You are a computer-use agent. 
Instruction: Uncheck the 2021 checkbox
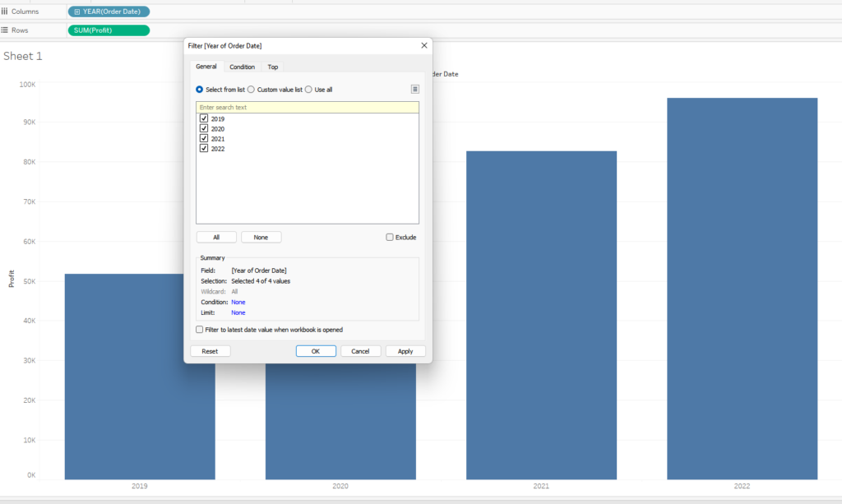pos(204,138)
